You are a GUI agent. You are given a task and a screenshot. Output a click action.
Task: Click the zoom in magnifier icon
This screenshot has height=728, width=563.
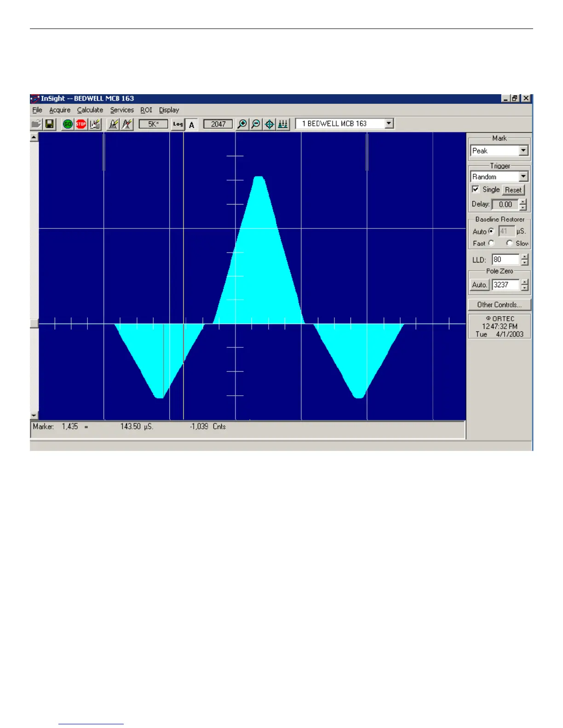point(241,124)
